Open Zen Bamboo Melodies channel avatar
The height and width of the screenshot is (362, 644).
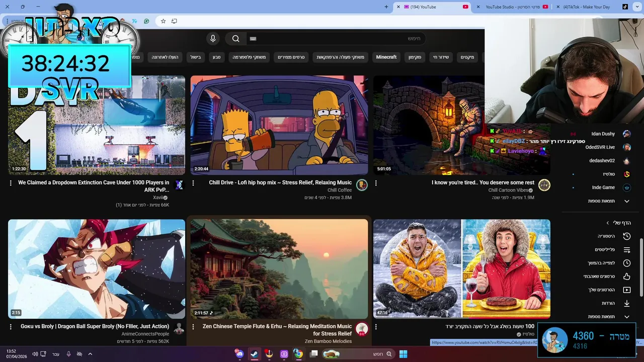(362, 329)
